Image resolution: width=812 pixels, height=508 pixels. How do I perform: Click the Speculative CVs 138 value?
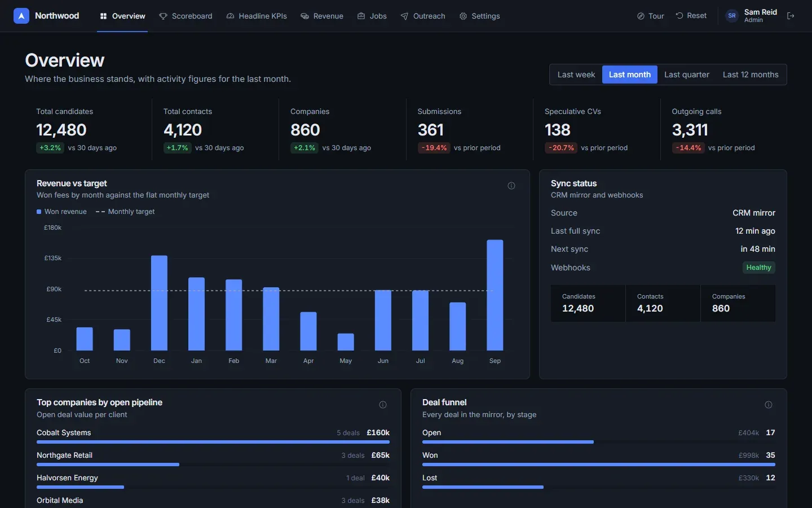558,130
